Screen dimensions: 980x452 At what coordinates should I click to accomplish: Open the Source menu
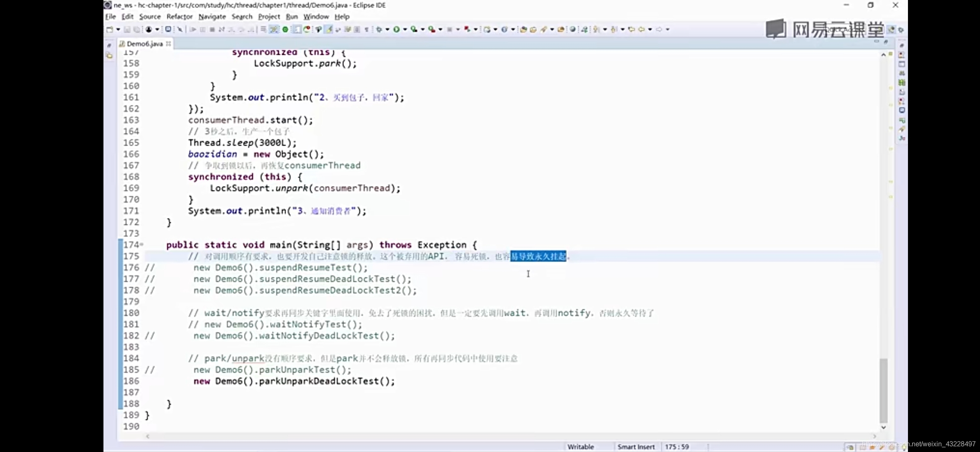(150, 16)
